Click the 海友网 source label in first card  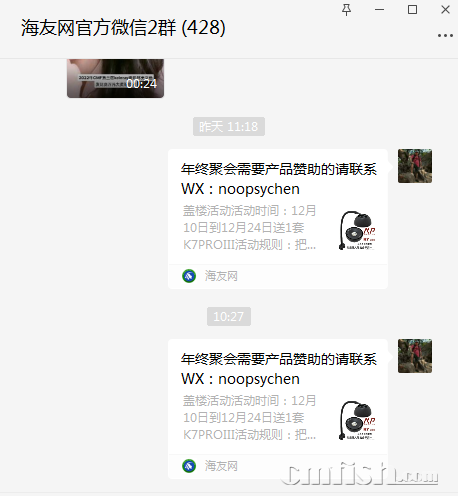[221, 276]
